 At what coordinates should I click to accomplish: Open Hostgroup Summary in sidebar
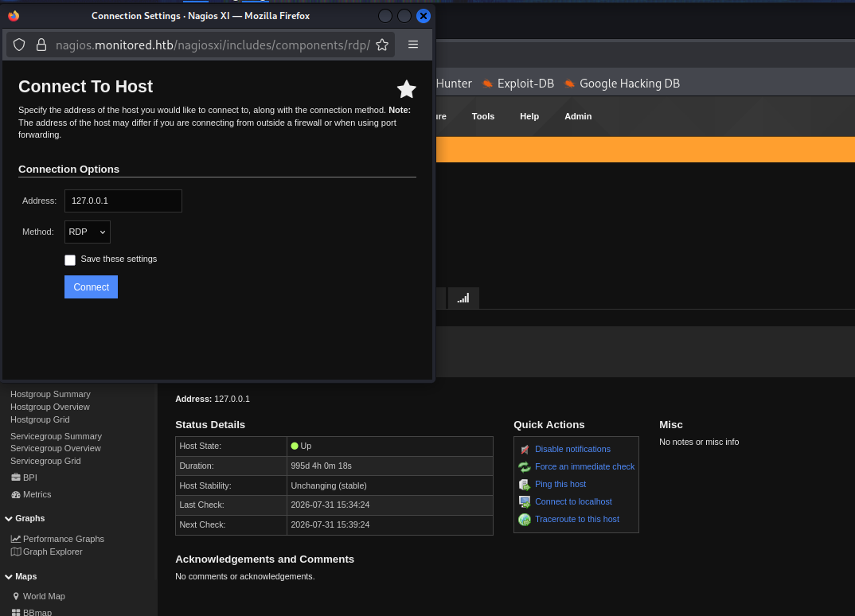click(x=50, y=394)
